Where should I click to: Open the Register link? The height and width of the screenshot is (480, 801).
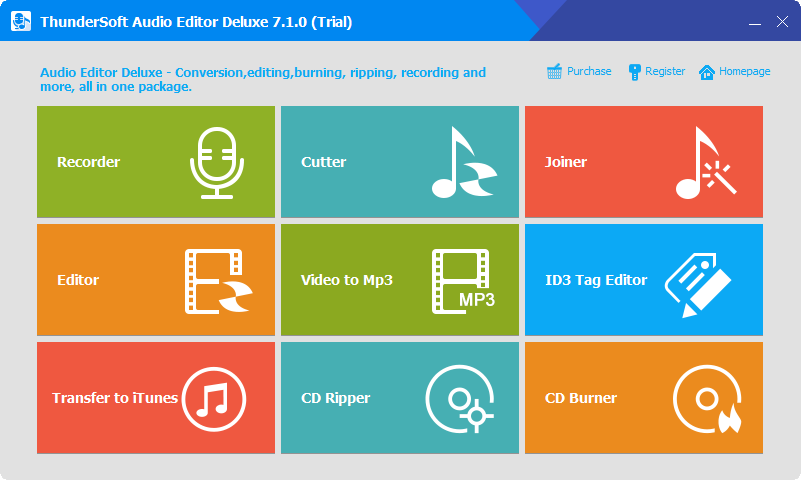(665, 71)
